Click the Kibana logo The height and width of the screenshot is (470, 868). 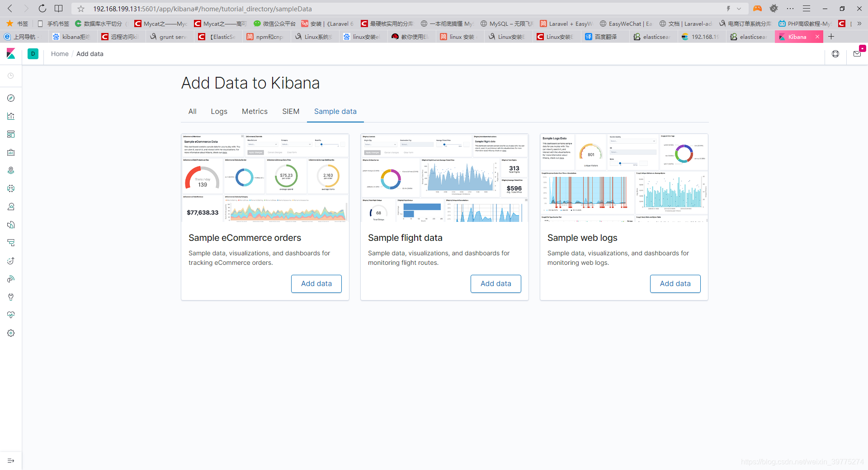coord(11,54)
